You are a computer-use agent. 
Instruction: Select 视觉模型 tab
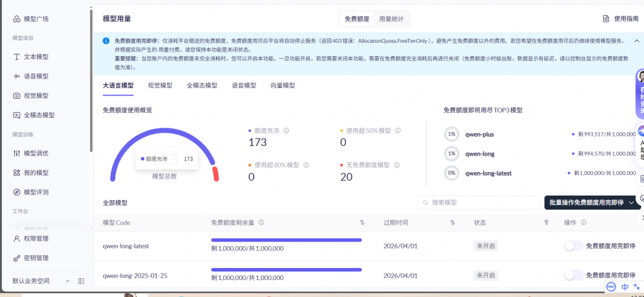[x=160, y=86]
